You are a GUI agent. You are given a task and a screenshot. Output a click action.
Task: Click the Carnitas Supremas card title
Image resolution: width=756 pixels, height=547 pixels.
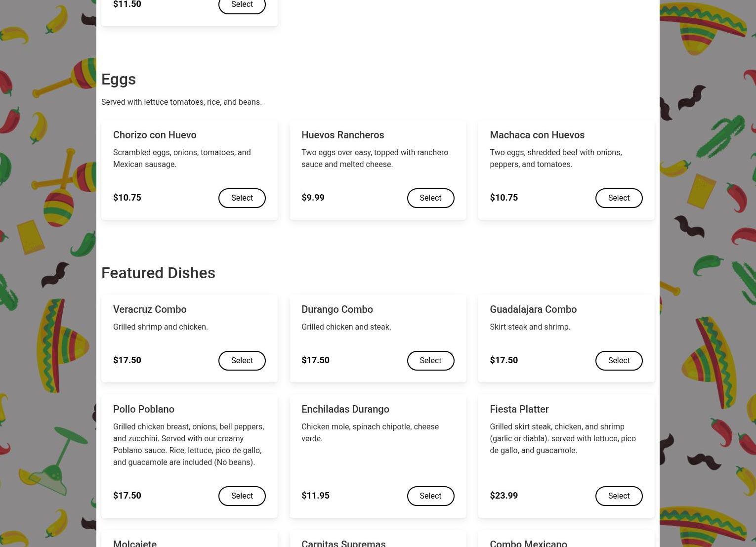[343, 544]
